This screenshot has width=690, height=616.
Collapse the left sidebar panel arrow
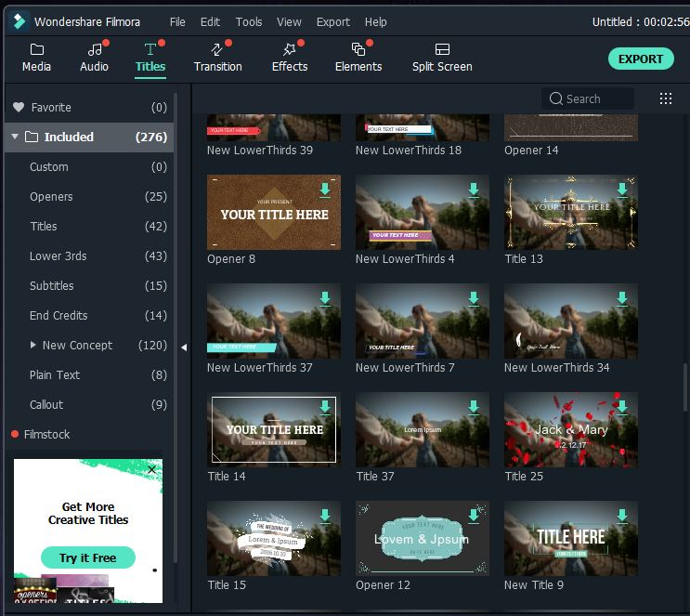[183, 347]
